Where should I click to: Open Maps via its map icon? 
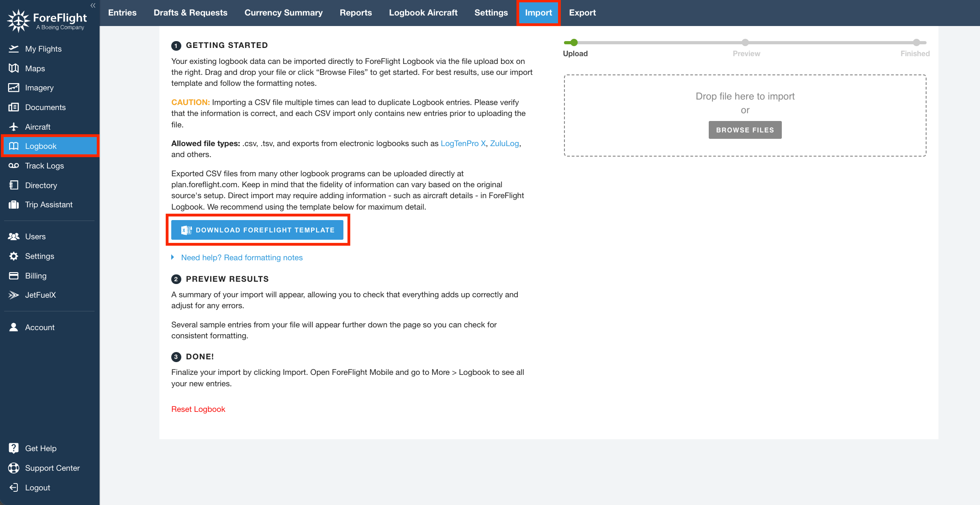[14, 68]
